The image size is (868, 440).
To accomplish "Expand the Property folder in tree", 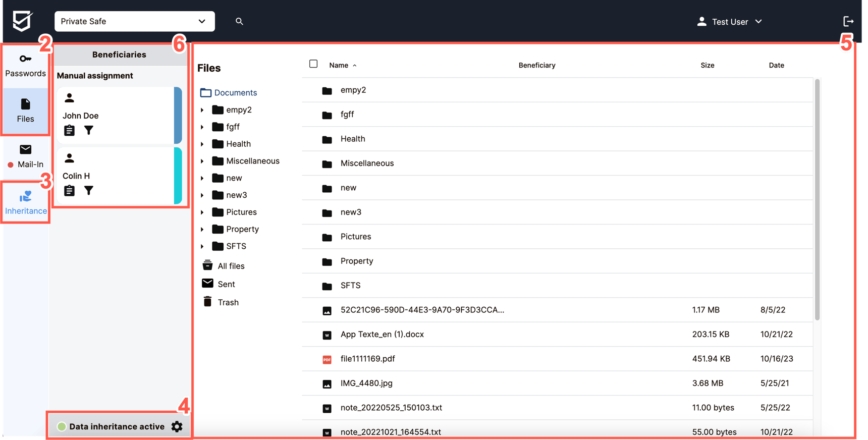I will click(x=202, y=230).
